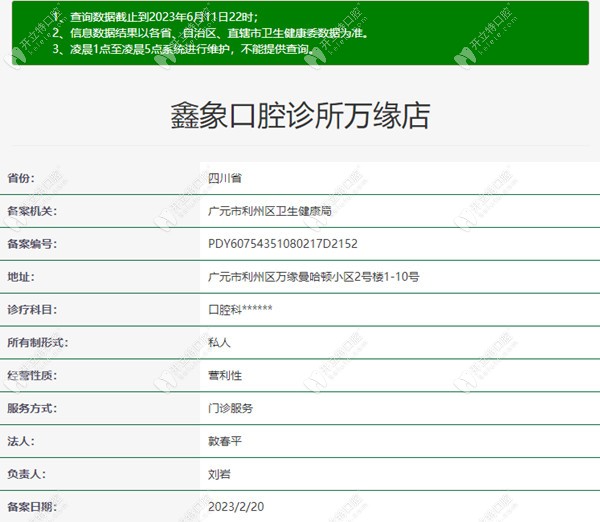Click the 省份 field label

[21, 178]
